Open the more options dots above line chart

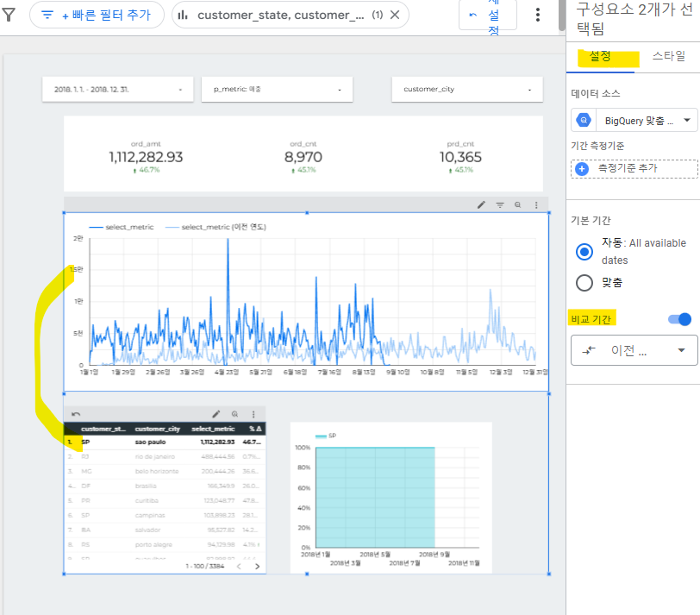(x=536, y=205)
